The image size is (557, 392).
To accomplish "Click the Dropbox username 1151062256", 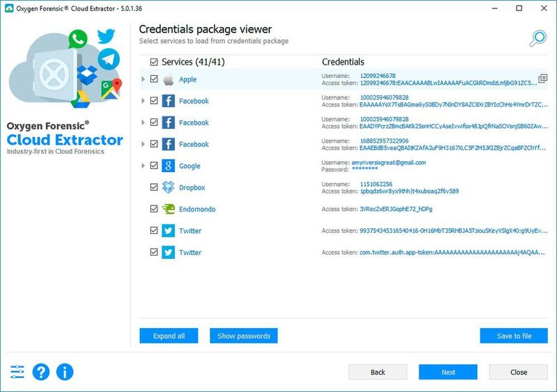I will (376, 184).
